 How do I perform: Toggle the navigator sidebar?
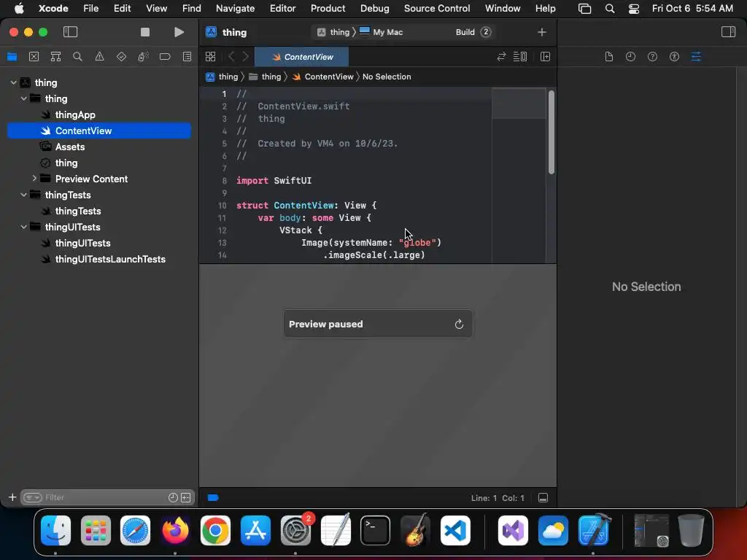pyautogui.click(x=71, y=32)
